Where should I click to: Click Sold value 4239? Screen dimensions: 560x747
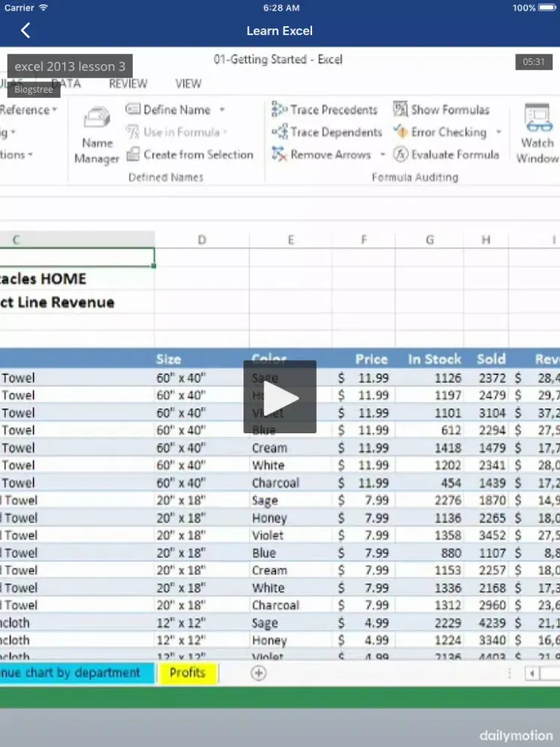(x=492, y=623)
